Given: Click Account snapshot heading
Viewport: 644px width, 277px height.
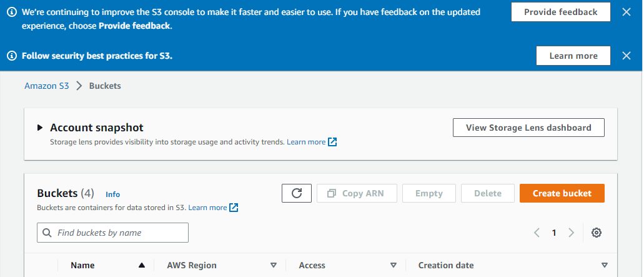Looking at the screenshot, I should click(97, 128).
